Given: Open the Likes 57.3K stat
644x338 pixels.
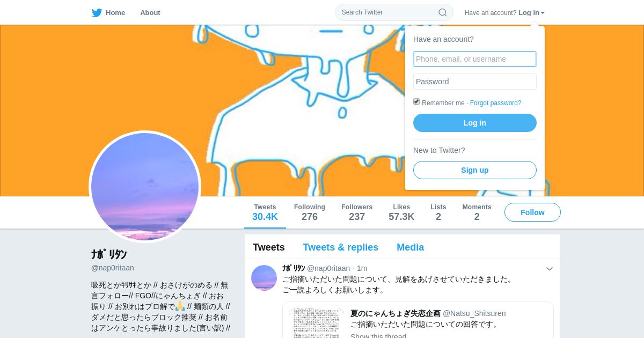Looking at the screenshot, I should (401, 212).
